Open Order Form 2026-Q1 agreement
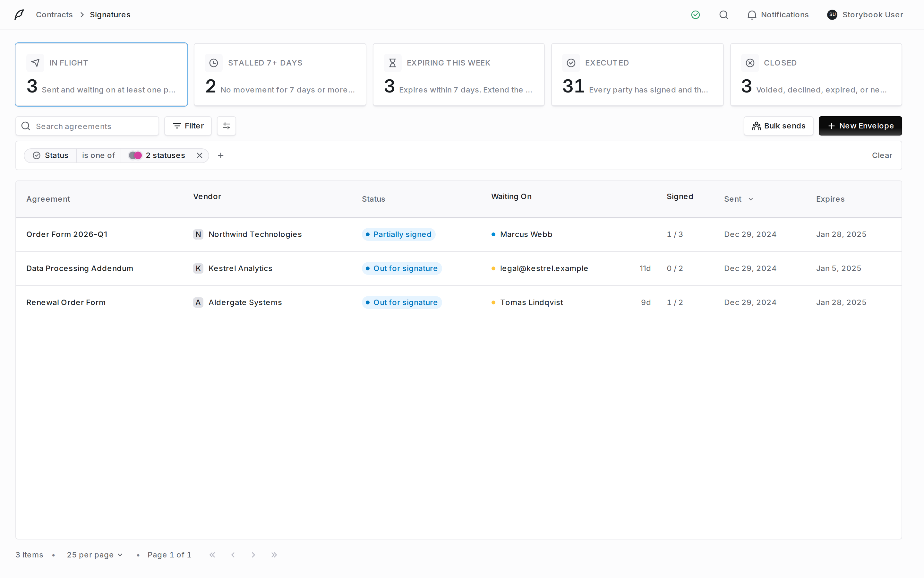924x578 pixels. point(67,234)
